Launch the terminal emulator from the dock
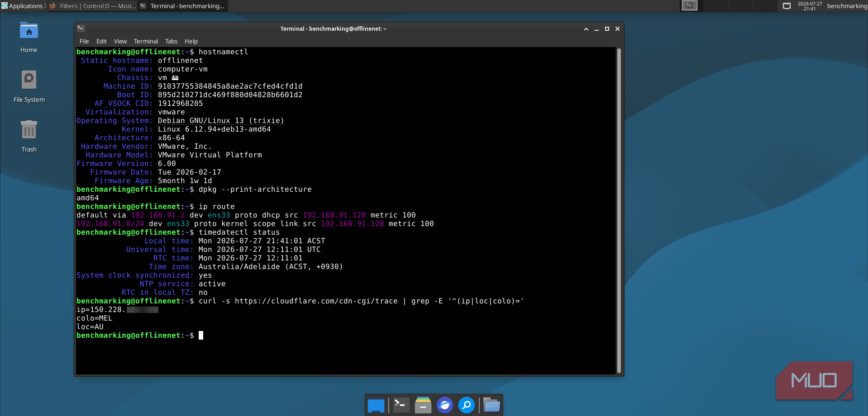This screenshot has height=416, width=868. coord(401,405)
